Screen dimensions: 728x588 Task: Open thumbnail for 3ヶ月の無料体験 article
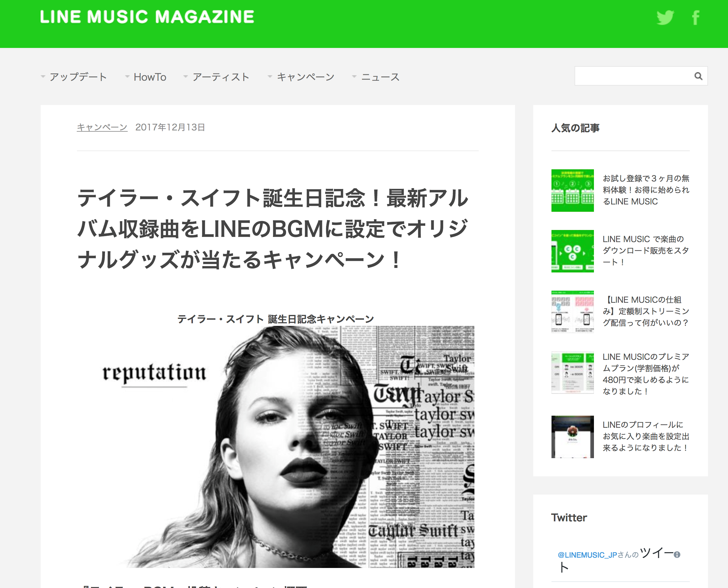(572, 190)
